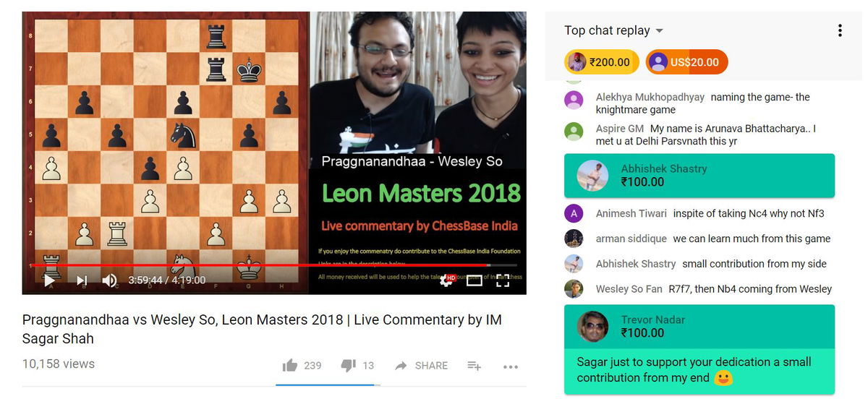Mute the video volume
This screenshot has height=399, width=868.
[109, 280]
